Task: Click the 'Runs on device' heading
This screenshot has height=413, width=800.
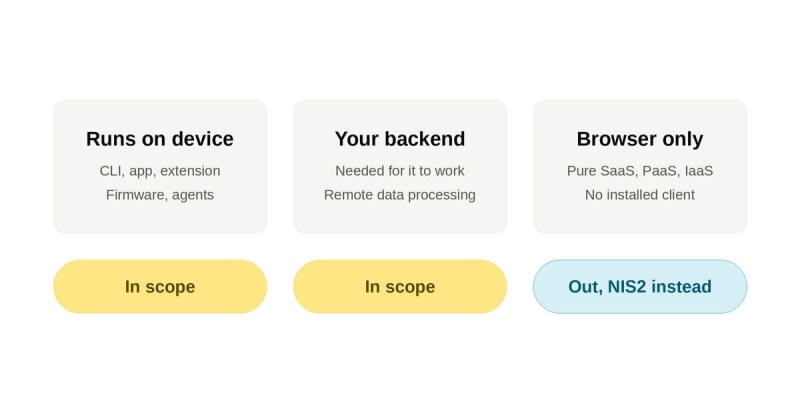Action: click(x=160, y=139)
